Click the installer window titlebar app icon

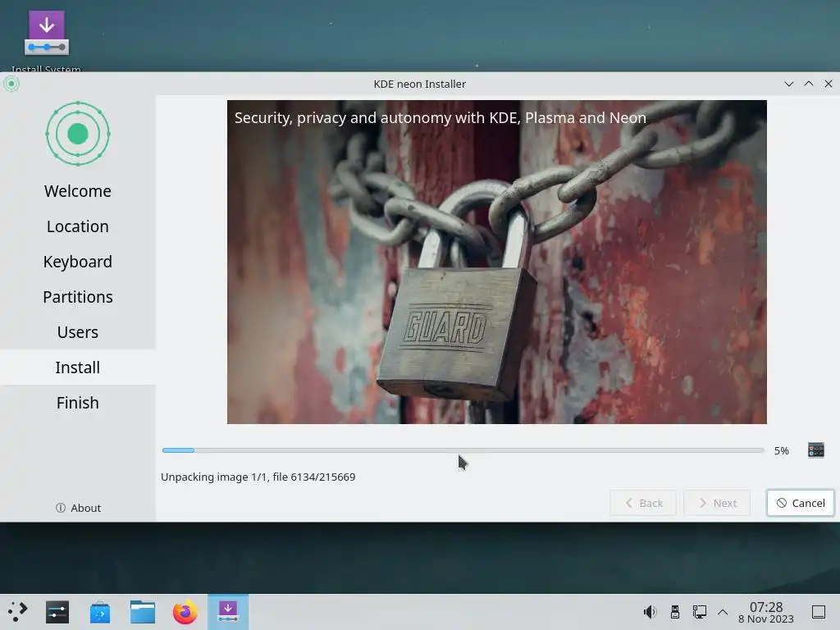(x=11, y=84)
